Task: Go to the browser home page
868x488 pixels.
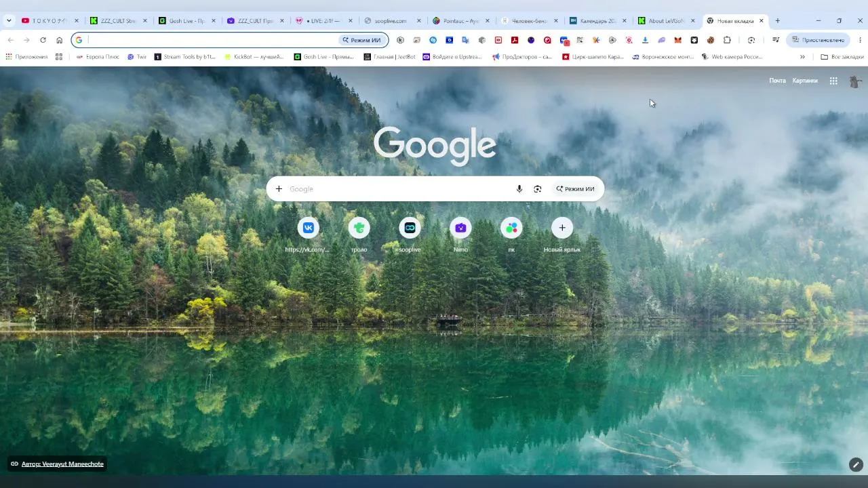Action: click(59, 40)
